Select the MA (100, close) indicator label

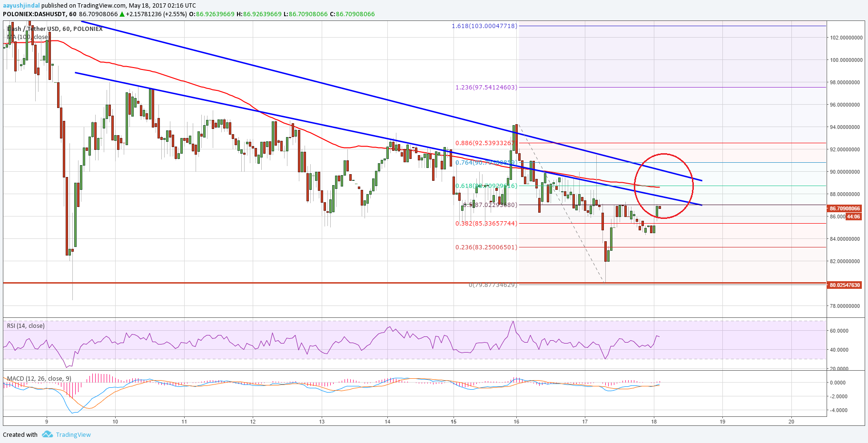tap(28, 37)
